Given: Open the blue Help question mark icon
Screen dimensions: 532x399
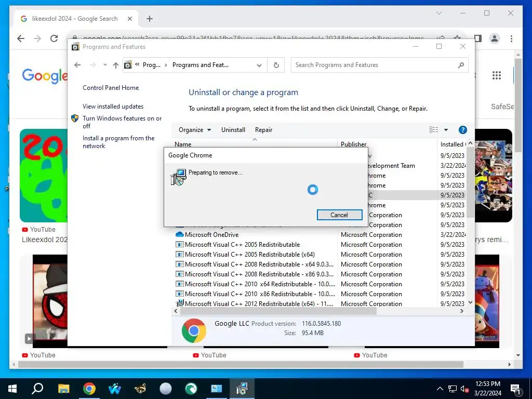Looking at the screenshot, I should pyautogui.click(x=462, y=129).
